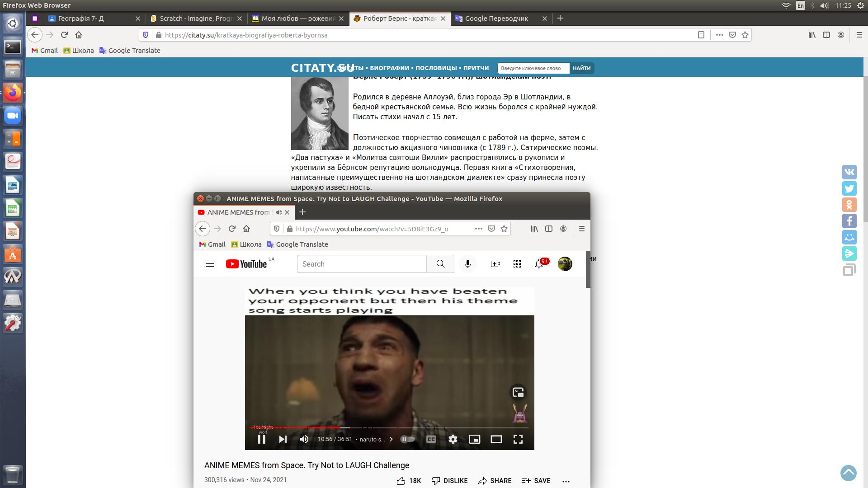868x488 pixels.
Task: Click the SHARE button under video
Action: pyautogui.click(x=495, y=481)
